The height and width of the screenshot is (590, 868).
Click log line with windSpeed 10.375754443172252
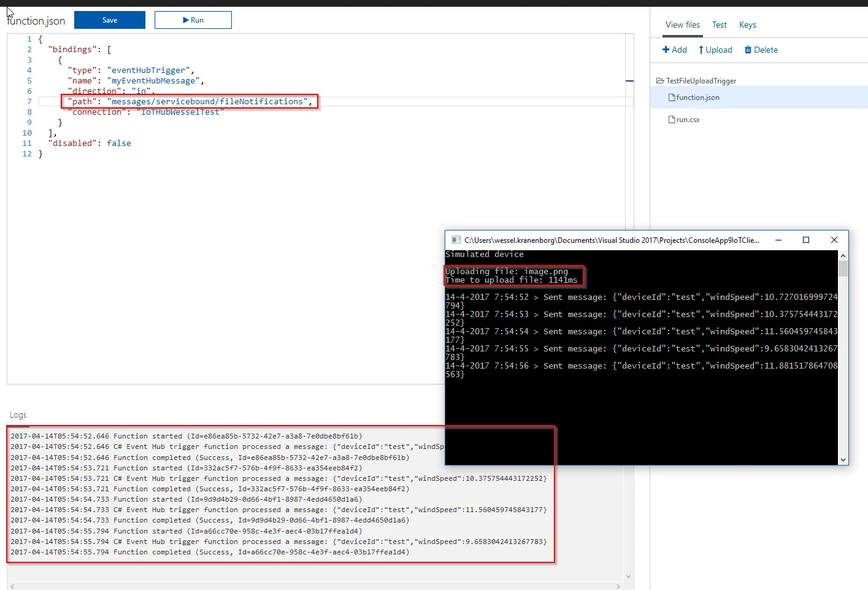(278, 479)
